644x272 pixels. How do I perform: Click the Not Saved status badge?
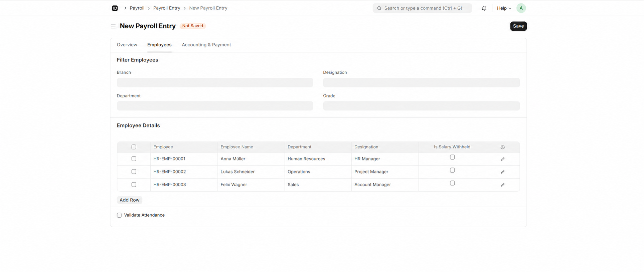pyautogui.click(x=193, y=26)
